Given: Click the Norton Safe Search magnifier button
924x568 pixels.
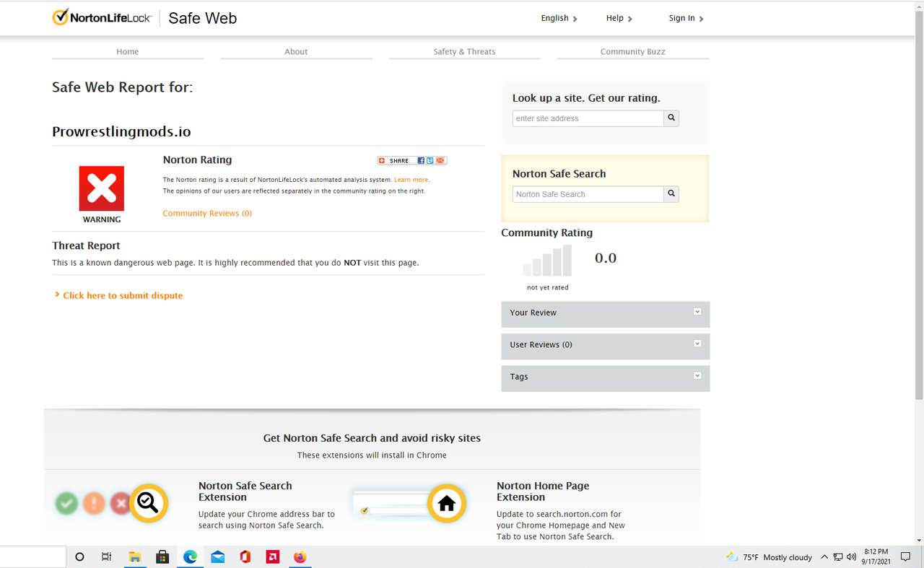Looking at the screenshot, I should 671,193.
